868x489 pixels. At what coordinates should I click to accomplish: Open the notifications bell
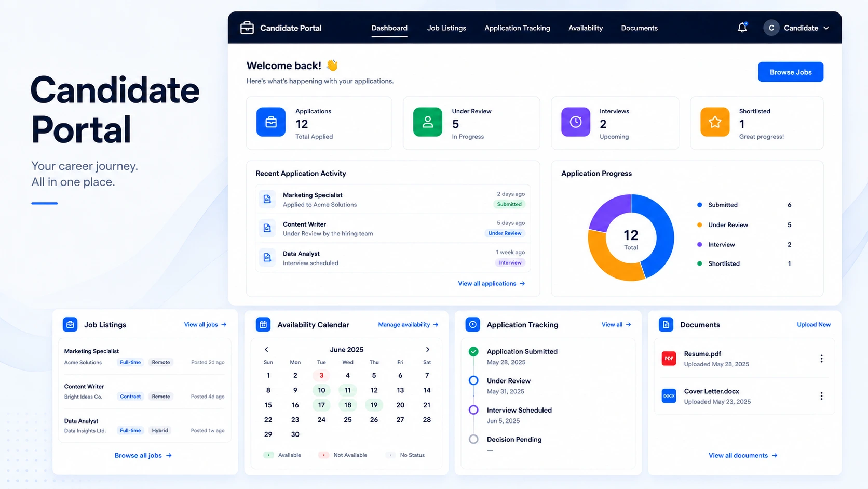pyautogui.click(x=742, y=28)
